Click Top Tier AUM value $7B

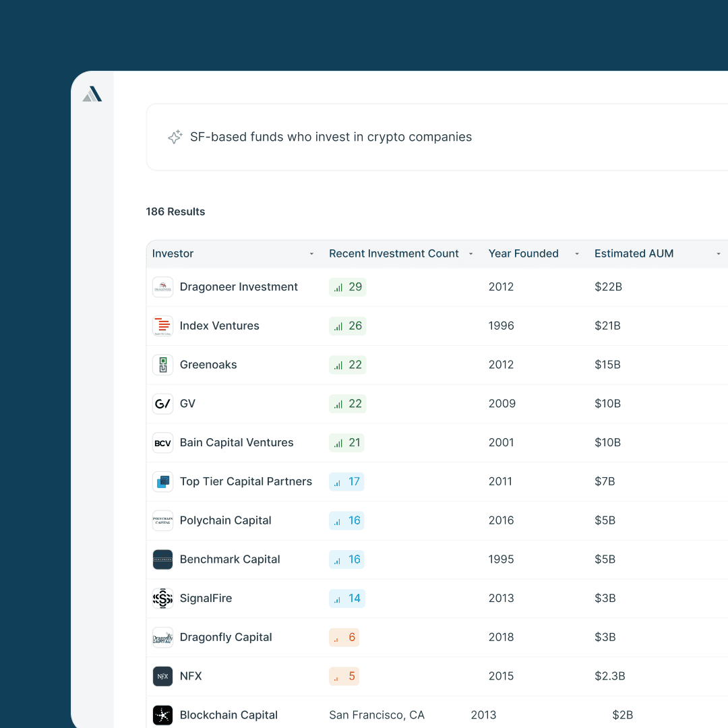coord(605,482)
